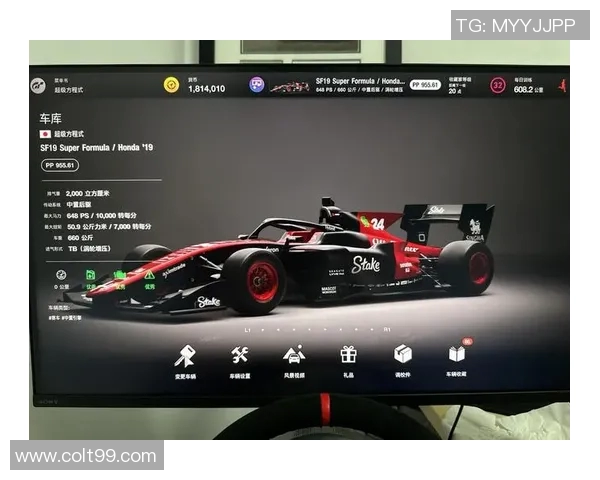Click the L1 page indicator
Viewport: 600px width, 480px height.
point(248,330)
